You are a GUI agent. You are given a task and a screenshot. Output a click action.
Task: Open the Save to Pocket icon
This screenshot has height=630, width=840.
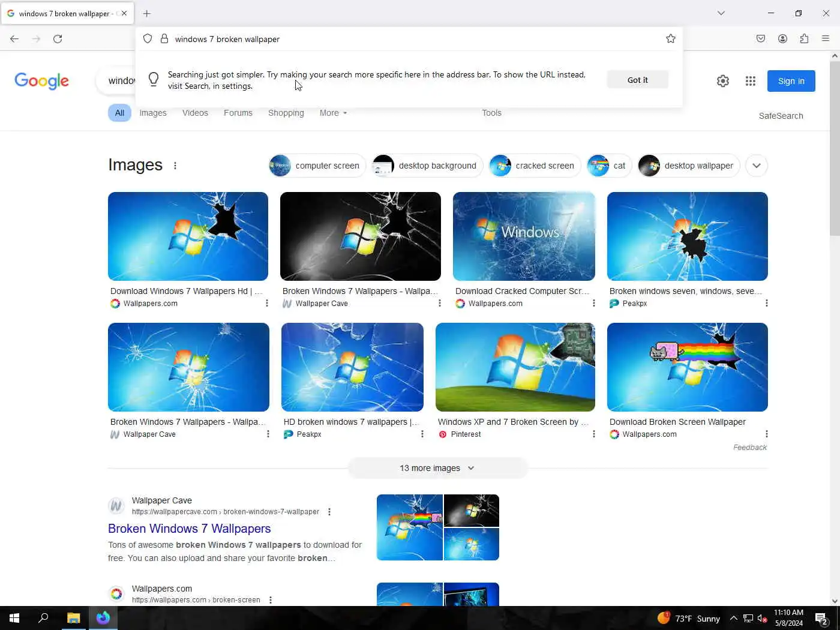click(x=761, y=39)
